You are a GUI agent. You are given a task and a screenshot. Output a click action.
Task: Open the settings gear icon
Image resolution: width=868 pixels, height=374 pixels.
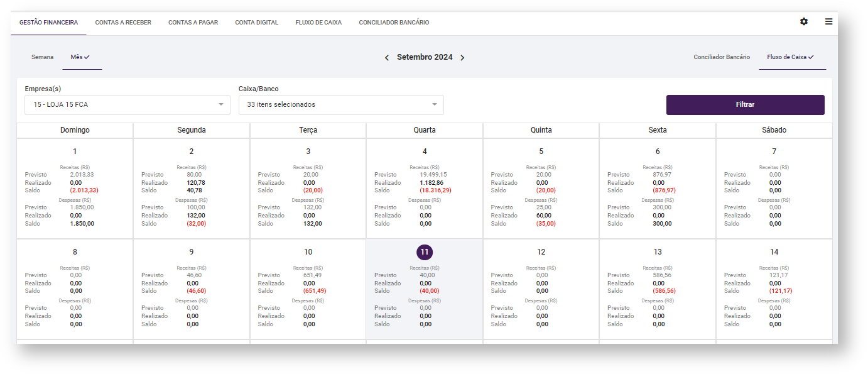tap(803, 22)
